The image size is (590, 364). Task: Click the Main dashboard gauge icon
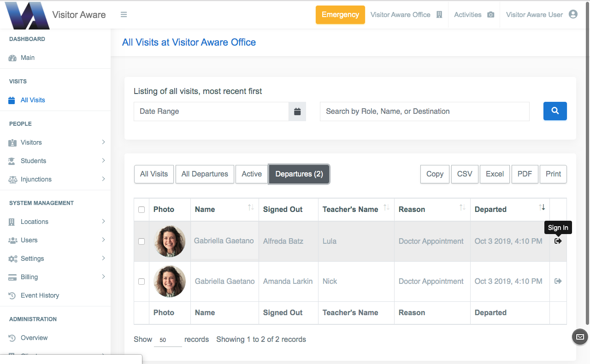tap(12, 58)
